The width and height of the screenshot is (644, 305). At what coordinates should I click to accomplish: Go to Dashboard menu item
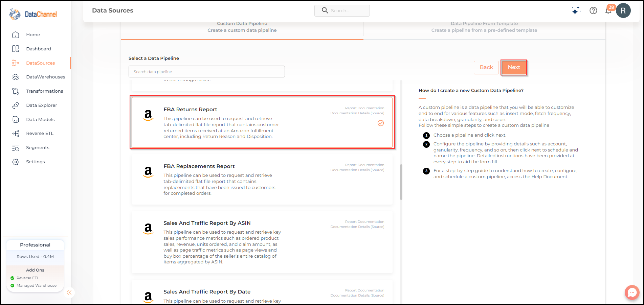[39, 49]
